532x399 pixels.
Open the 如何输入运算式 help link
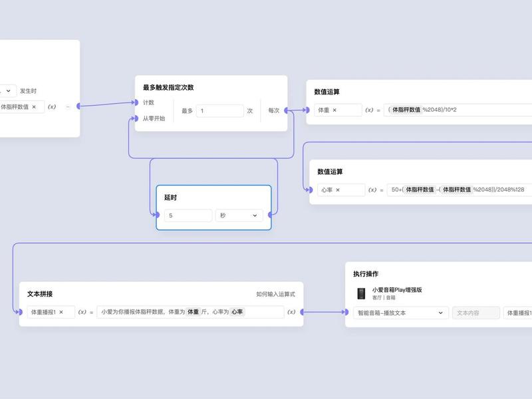click(x=275, y=294)
